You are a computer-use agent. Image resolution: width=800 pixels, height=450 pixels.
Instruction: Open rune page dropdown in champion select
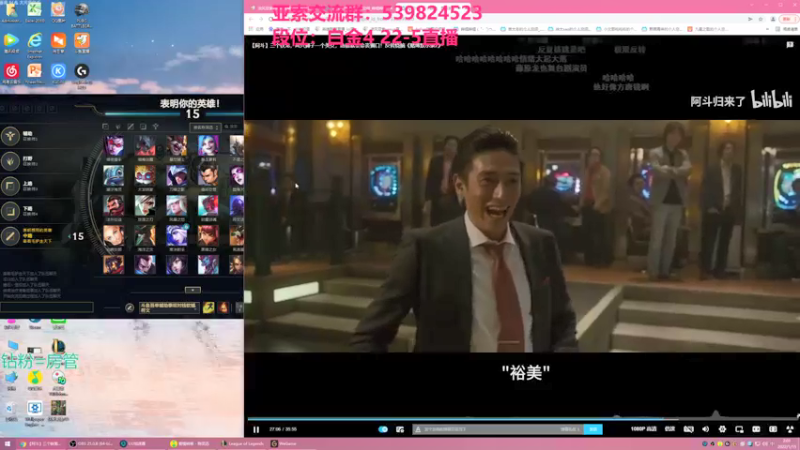(x=169, y=308)
